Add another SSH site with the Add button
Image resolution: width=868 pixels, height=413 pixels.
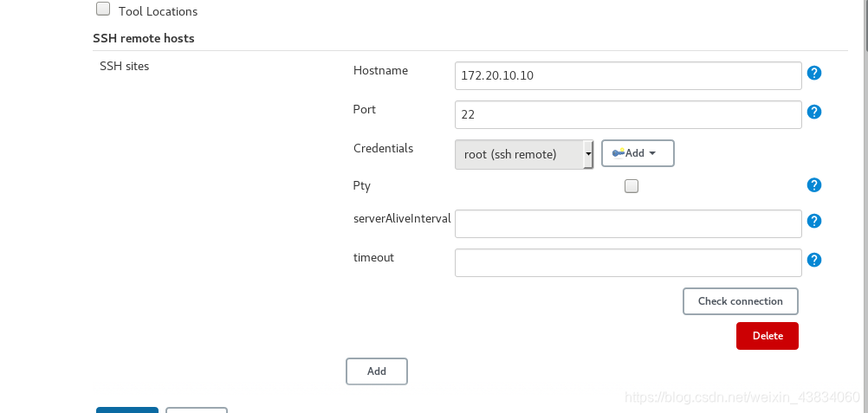377,371
